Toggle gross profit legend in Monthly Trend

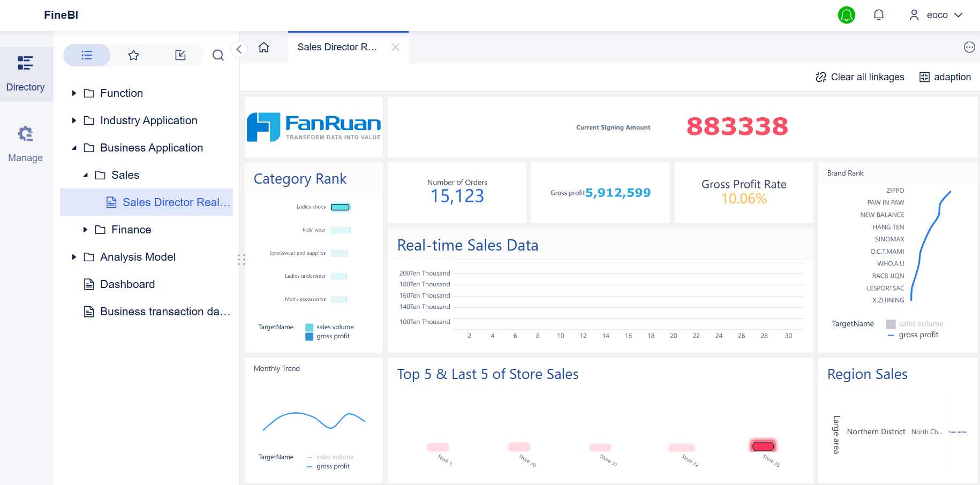[332, 466]
